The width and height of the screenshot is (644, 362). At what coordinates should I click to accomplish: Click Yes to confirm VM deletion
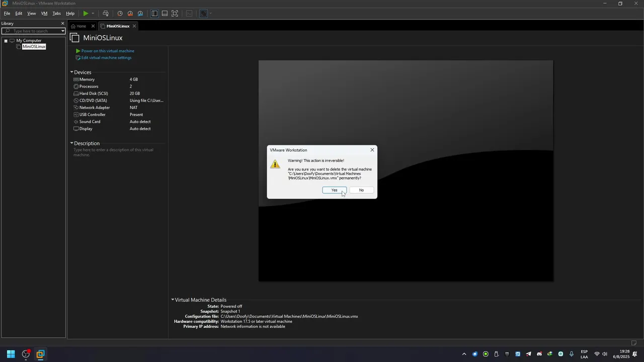334,190
